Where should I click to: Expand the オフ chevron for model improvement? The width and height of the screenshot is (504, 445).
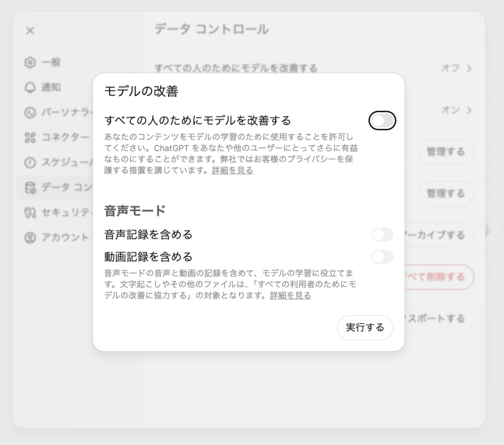coord(469,68)
